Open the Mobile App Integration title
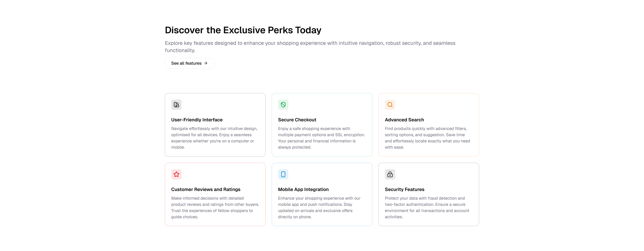The image size is (644, 251). tap(303, 189)
